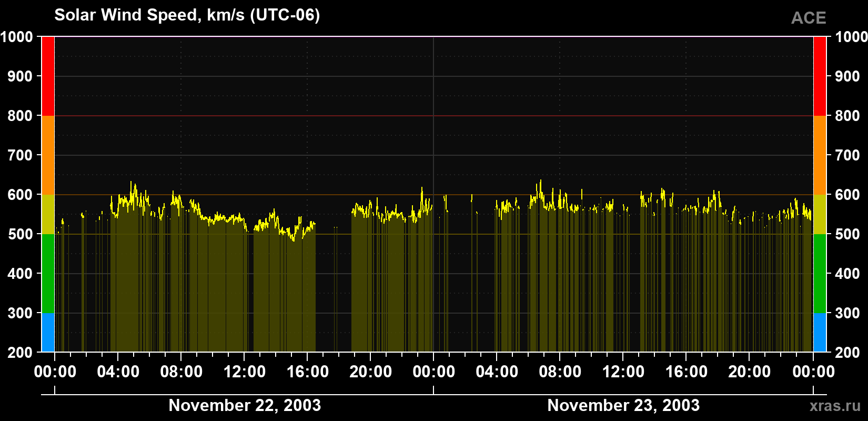Click the green band on the left scale
This screenshot has width=868, height=421.
[48, 274]
